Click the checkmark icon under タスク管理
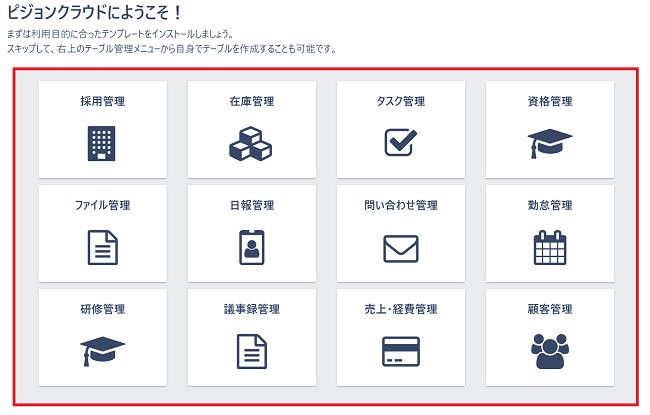 pos(400,143)
